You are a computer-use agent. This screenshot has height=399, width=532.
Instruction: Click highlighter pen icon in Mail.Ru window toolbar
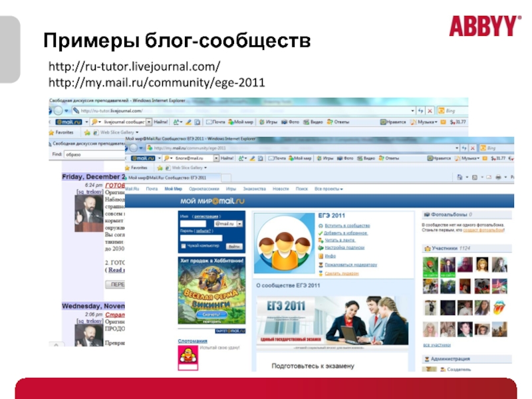252,158
